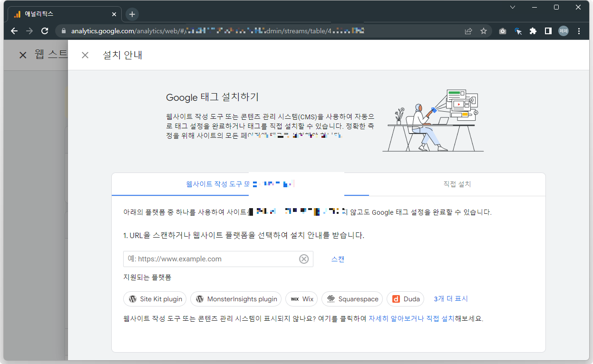Click the camera extension icon
This screenshot has width=593, height=364.
(x=502, y=31)
